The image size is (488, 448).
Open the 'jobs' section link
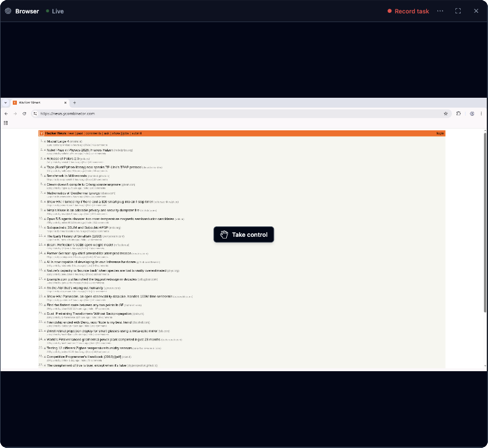126,133
